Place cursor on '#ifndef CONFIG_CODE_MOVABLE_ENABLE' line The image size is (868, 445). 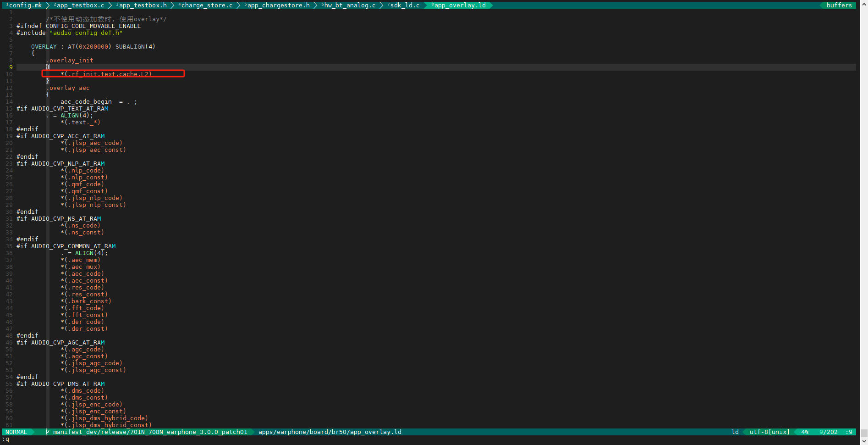tap(79, 26)
